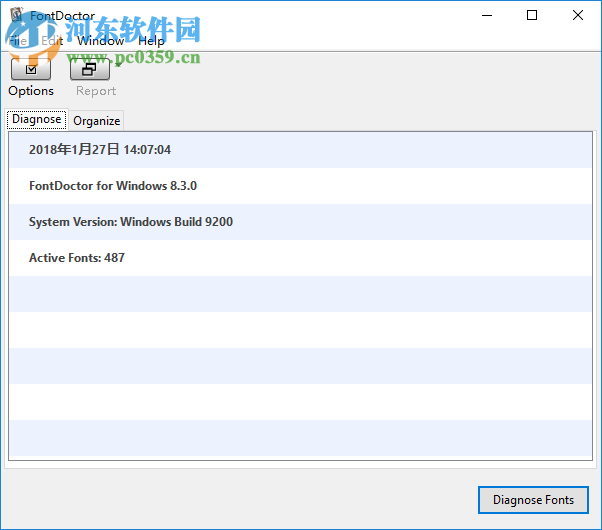Image resolution: width=602 pixels, height=530 pixels.
Task: Select the System Version: Windows Build 9200 row
Action: coord(300,222)
